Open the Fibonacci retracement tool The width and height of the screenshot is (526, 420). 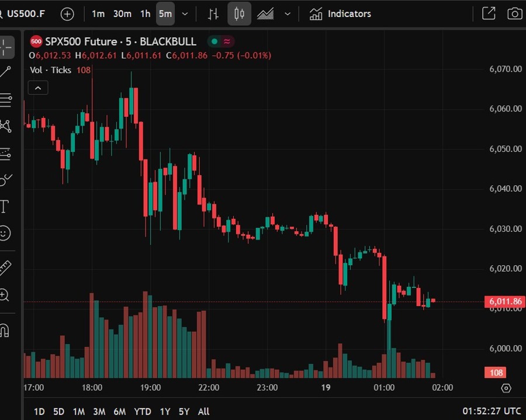tap(6, 100)
